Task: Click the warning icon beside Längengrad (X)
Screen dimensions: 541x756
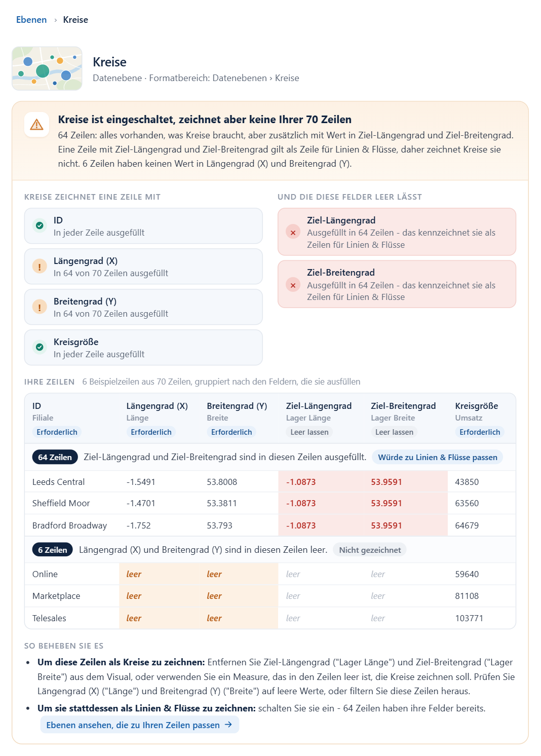Action: [x=40, y=266]
